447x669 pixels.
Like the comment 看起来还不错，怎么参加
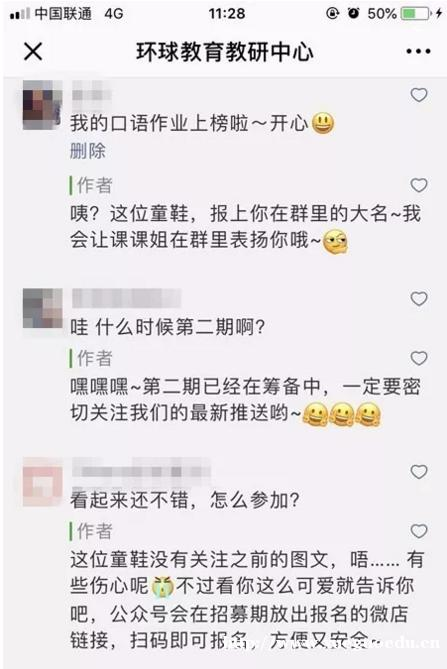coord(419,471)
